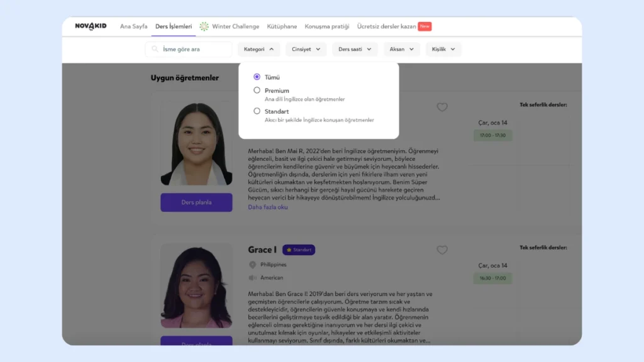The width and height of the screenshot is (644, 362).
Task: Favorite the first teacher with heart icon
Action: 442,107
